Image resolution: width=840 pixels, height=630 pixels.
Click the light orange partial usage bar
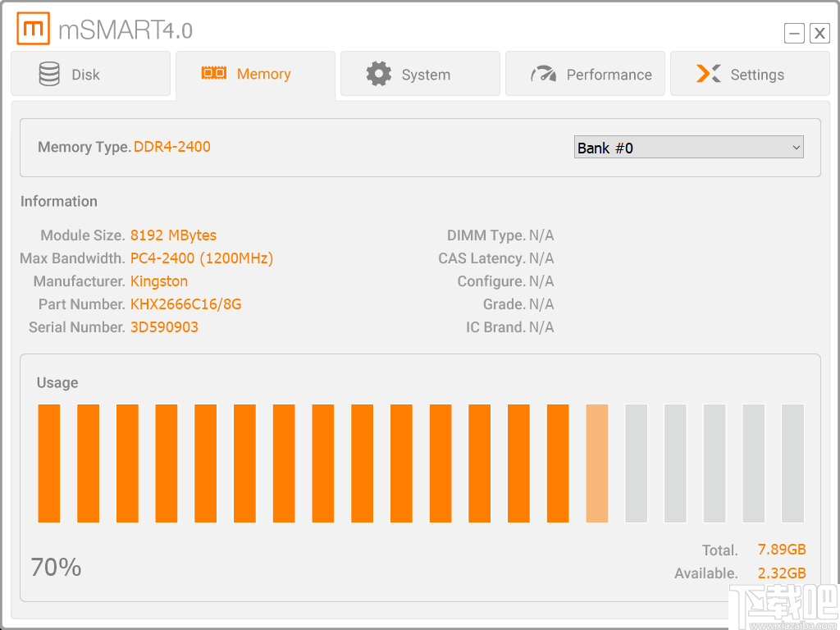[597, 463]
